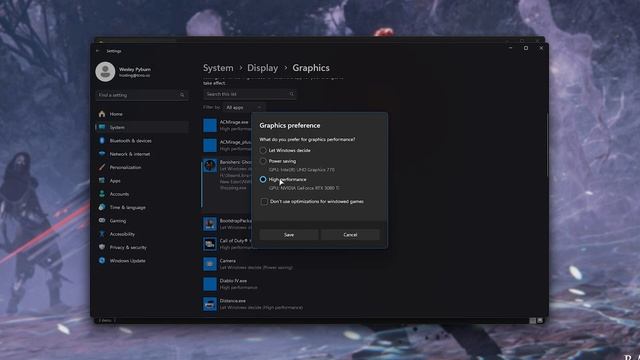This screenshot has width=640, height=360.
Task: Click the Network Wi-Fi icon in sidebar
Action: coord(102,154)
